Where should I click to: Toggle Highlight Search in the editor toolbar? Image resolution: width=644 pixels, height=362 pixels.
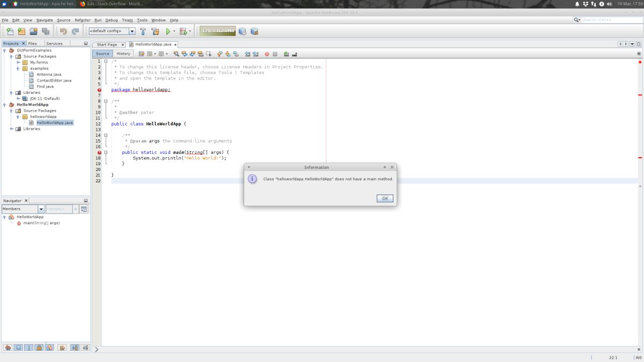[x=200, y=54]
